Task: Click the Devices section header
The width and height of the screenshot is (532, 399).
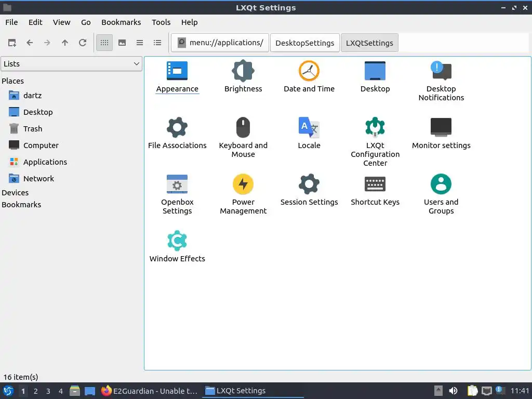Action: (15, 193)
